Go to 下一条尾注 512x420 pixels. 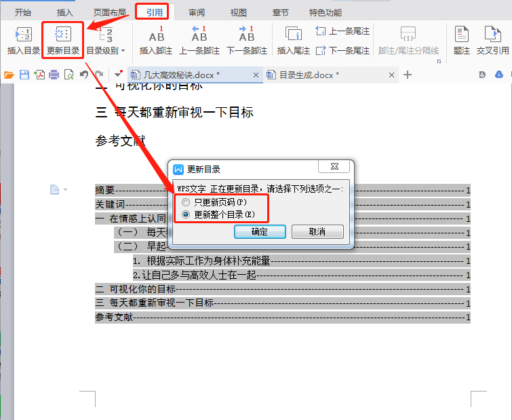click(342, 51)
